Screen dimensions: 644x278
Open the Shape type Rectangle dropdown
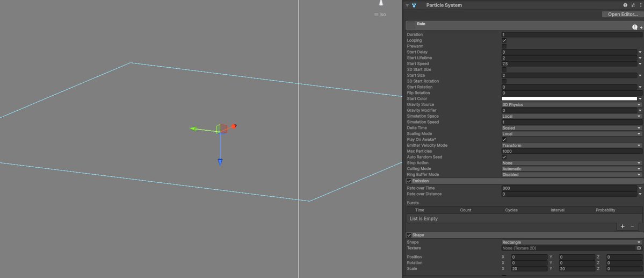pos(571,243)
